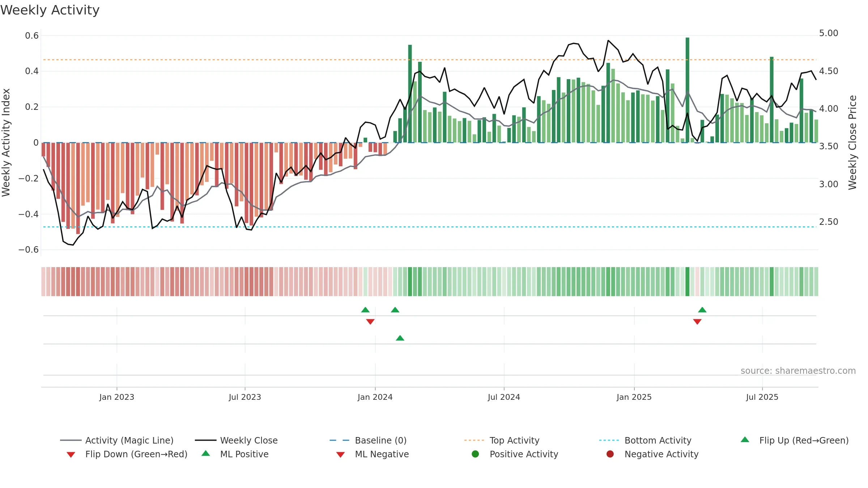Toggle Baseline (0) legend entry

coord(368,440)
